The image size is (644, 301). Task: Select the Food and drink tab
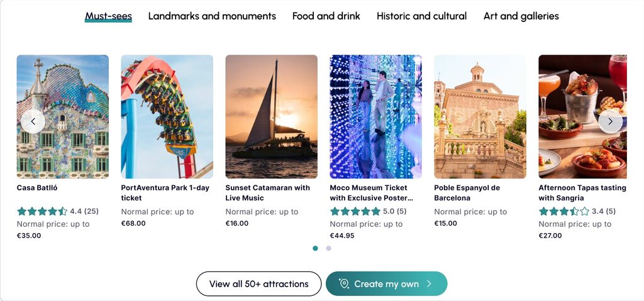click(x=326, y=16)
